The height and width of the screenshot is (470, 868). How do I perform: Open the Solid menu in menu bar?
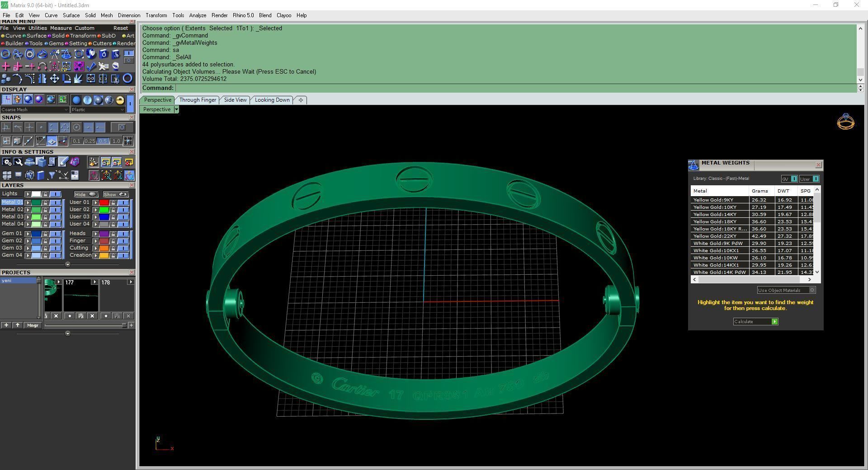[x=90, y=15]
